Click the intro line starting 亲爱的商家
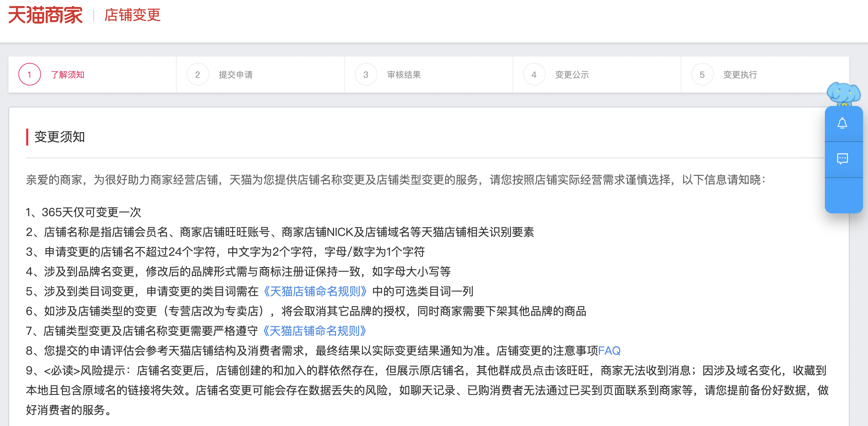The image size is (868, 426). [396, 180]
